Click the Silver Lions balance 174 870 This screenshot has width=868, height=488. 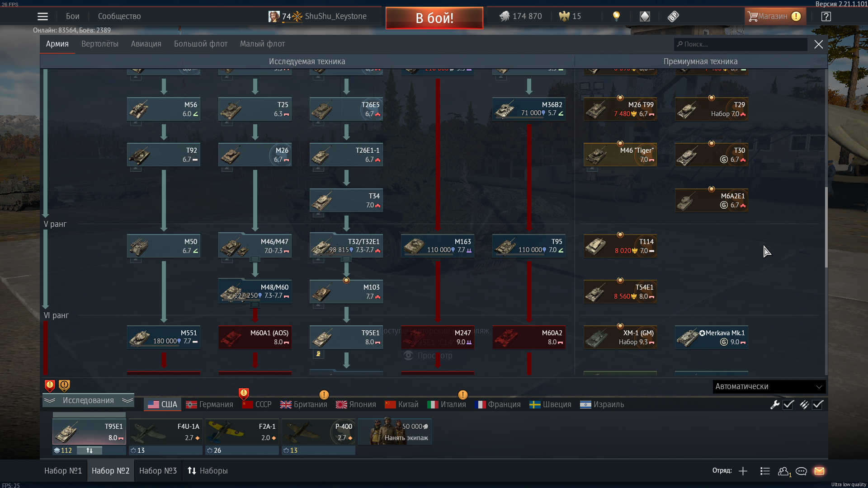point(521,16)
